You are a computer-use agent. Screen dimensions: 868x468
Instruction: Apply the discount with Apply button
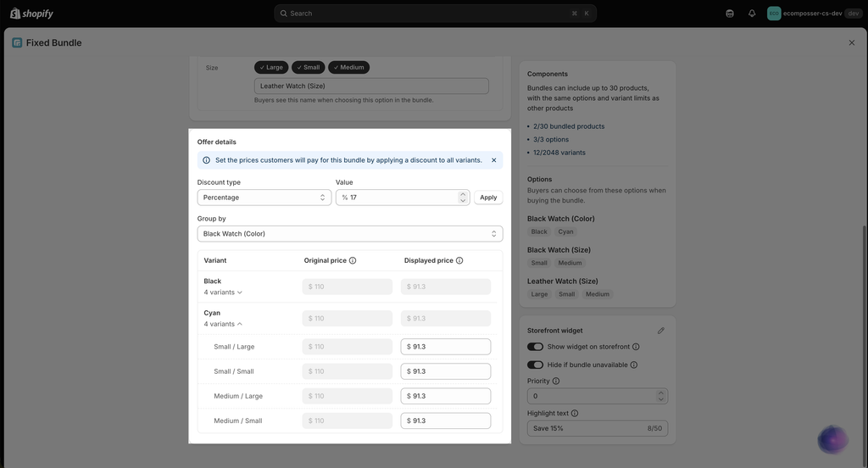click(x=488, y=198)
